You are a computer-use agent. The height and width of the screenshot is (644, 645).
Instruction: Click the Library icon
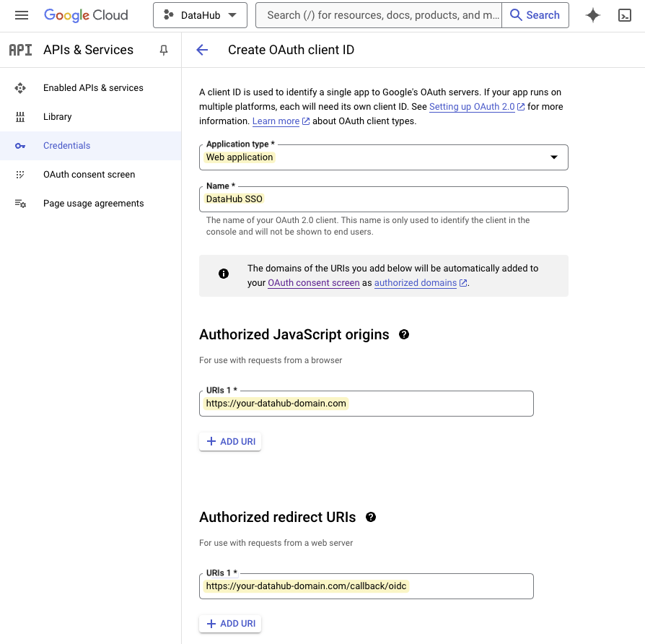point(20,117)
